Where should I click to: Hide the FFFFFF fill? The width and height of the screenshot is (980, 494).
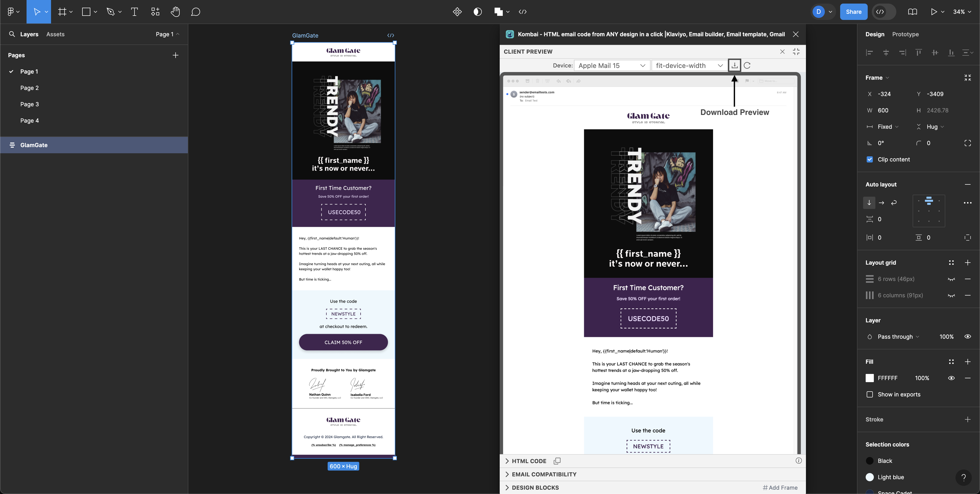[x=951, y=378]
